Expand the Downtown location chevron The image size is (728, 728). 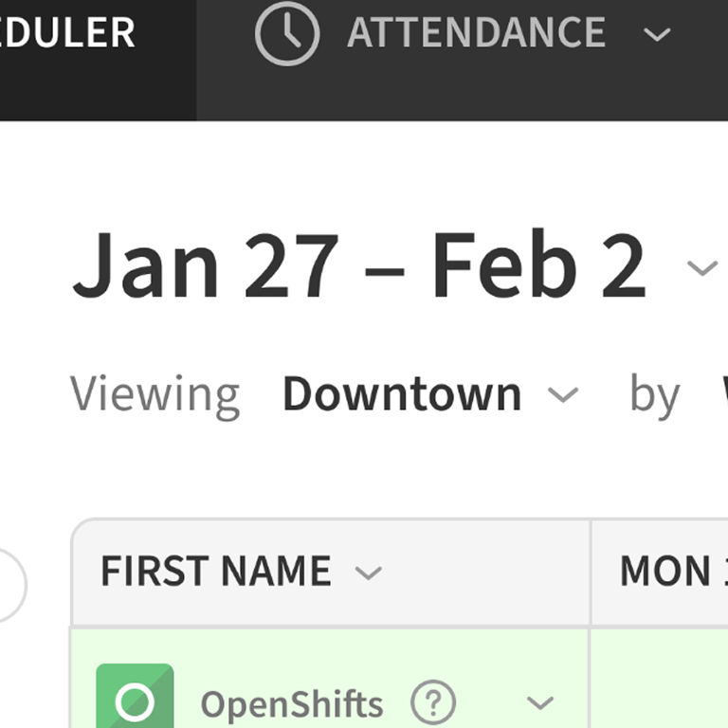[x=563, y=394]
